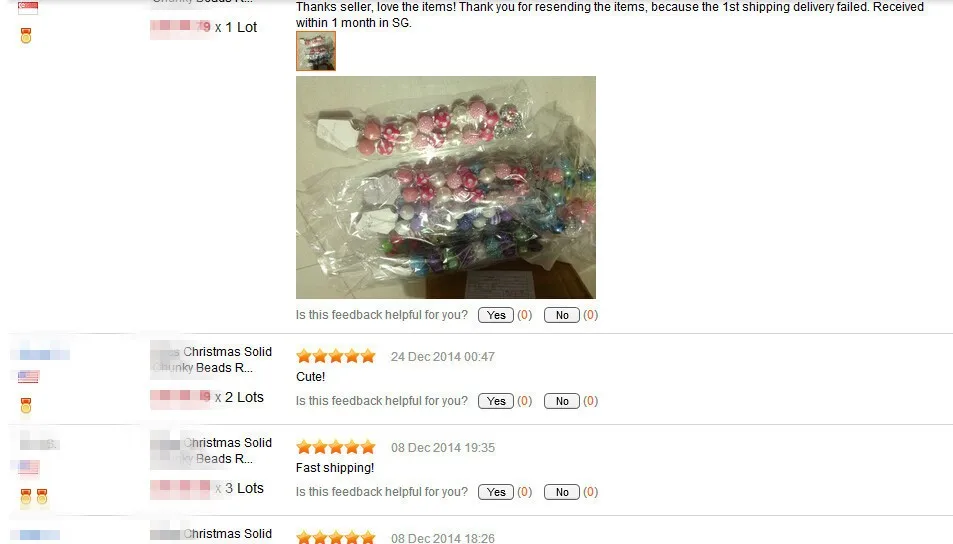Open the small review photo thumbnail

click(315, 51)
